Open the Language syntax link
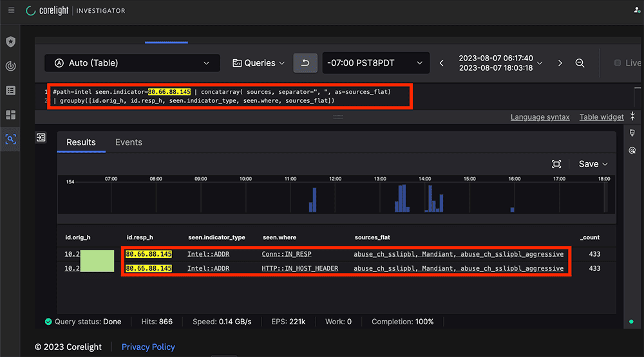Image resolution: width=644 pixels, height=357 pixels. (540, 117)
